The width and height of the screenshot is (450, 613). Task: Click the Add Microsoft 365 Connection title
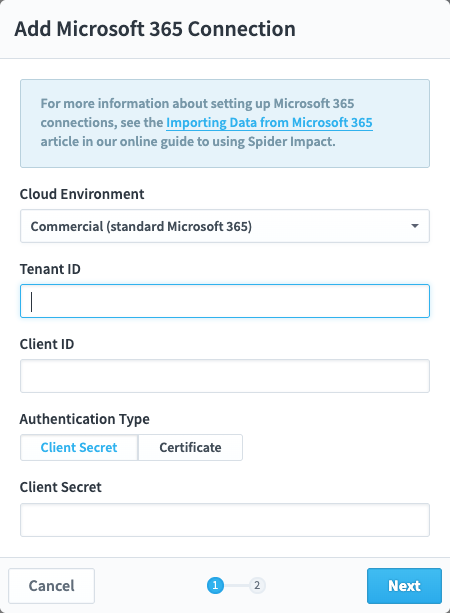pyautogui.click(x=155, y=29)
